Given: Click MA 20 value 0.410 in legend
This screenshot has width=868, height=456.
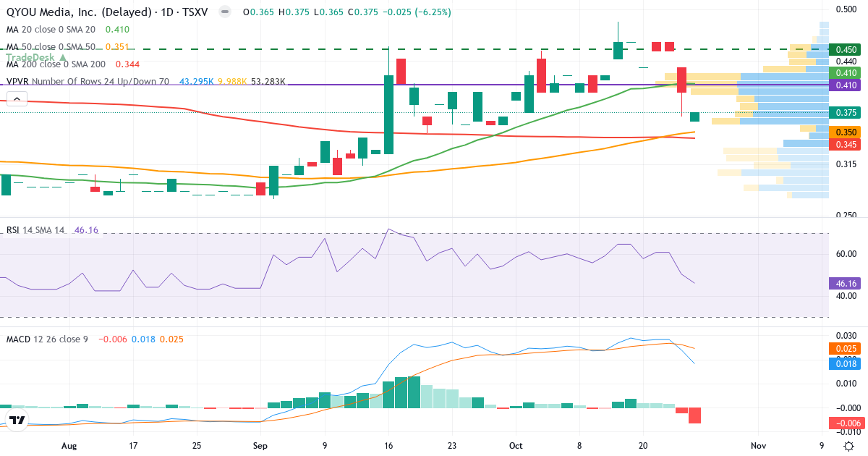Looking at the screenshot, I should point(117,30).
